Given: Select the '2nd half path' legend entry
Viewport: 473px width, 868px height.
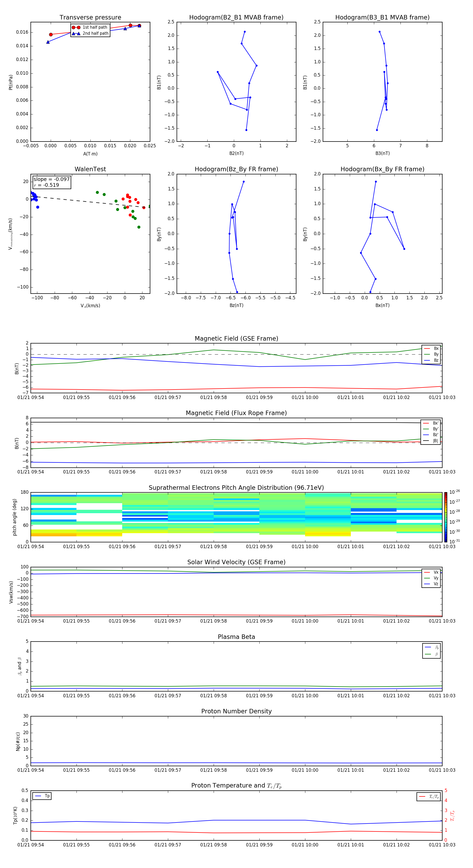Looking at the screenshot, I should pyautogui.click(x=90, y=33).
